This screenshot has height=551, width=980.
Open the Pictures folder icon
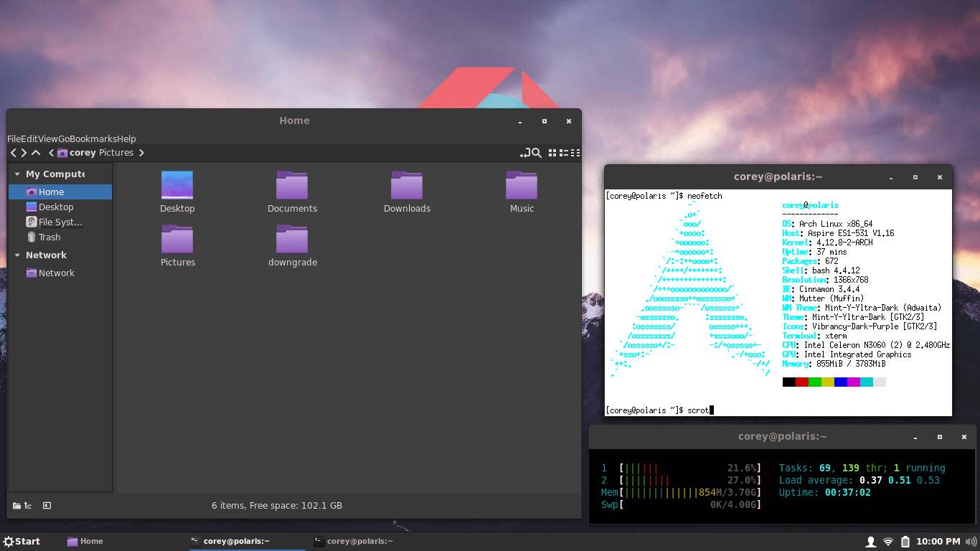[177, 245]
